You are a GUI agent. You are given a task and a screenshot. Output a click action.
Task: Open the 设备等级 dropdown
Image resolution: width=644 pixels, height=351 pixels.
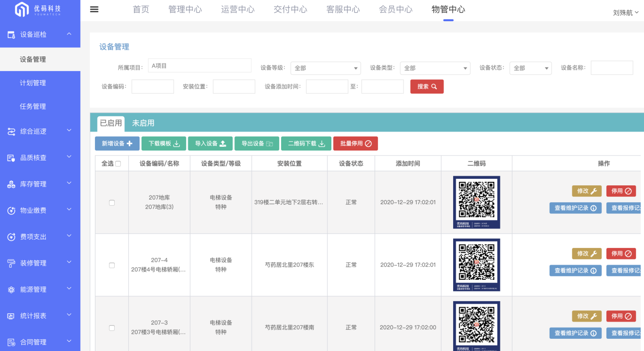[x=325, y=68]
